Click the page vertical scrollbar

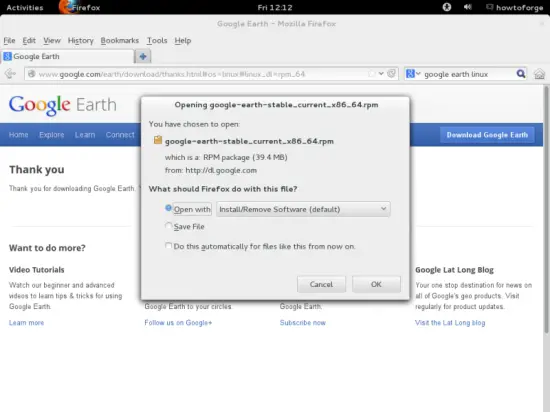(x=546, y=210)
